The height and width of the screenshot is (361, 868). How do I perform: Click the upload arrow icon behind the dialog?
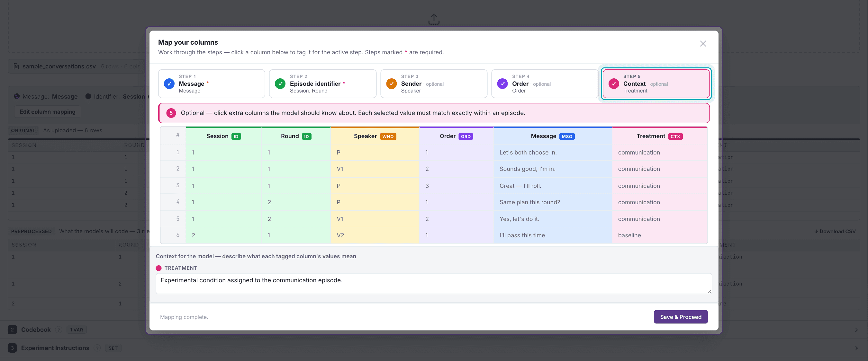[x=434, y=19]
